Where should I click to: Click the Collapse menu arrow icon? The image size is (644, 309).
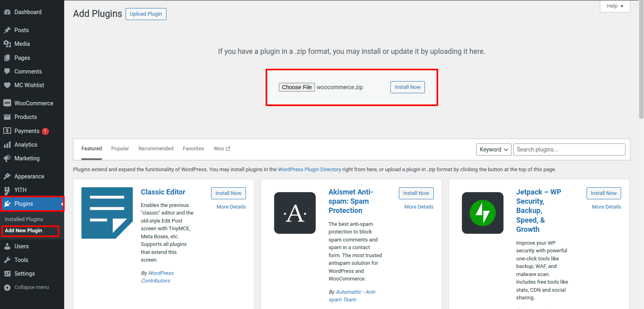pos(7,287)
